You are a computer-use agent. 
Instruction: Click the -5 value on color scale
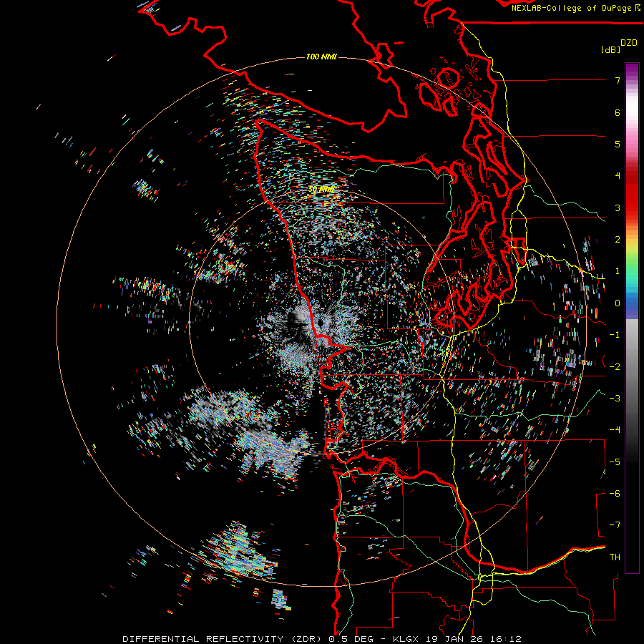coord(615,462)
